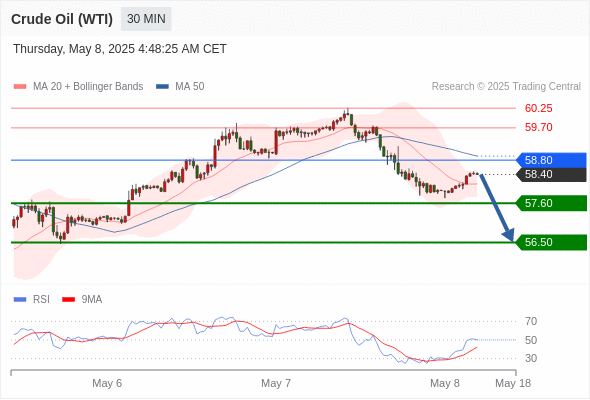Click the May 18 axis end label
Screen dimensions: 590x400
pyautogui.click(x=513, y=383)
